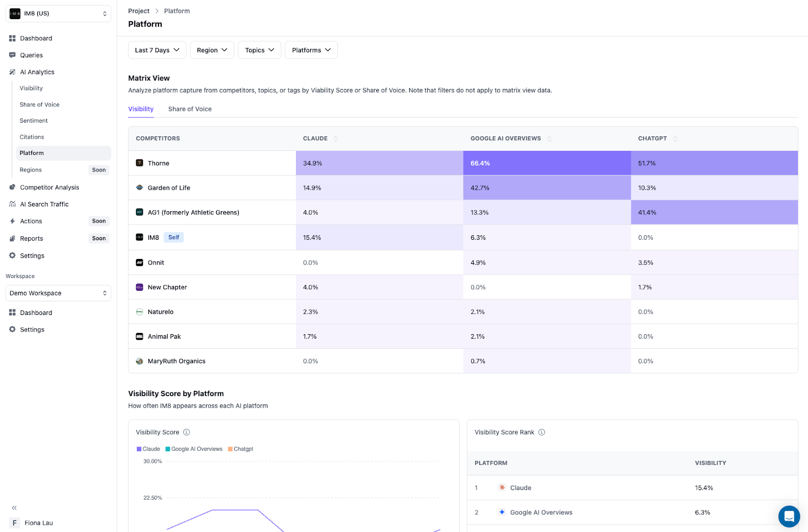Select the Visibility tab in Matrix View
Image resolution: width=808 pixels, height=532 pixels.
[x=140, y=109]
